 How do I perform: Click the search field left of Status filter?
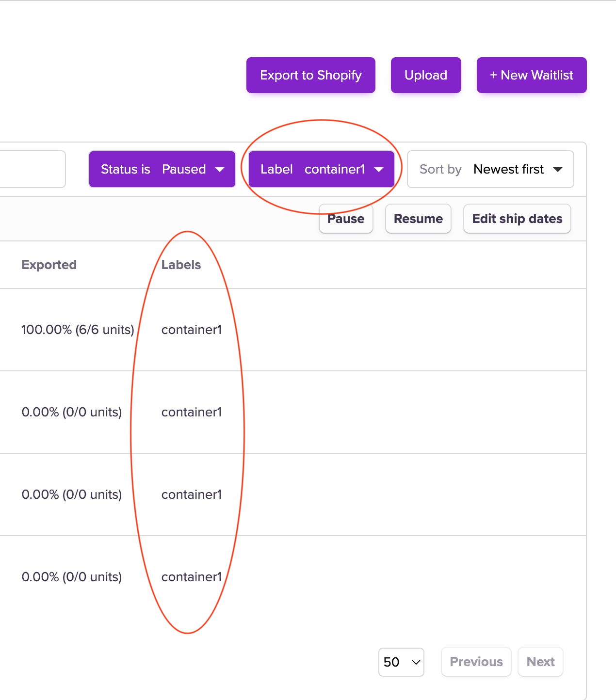32,169
